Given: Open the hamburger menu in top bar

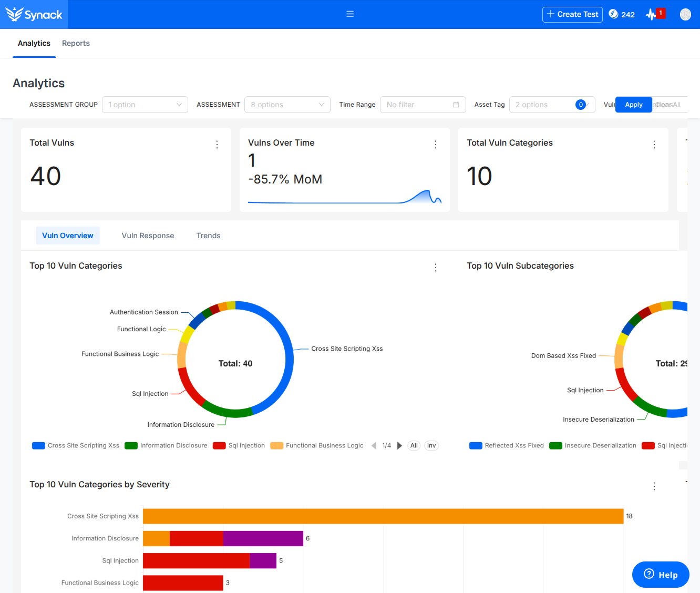Looking at the screenshot, I should pyautogui.click(x=350, y=14).
